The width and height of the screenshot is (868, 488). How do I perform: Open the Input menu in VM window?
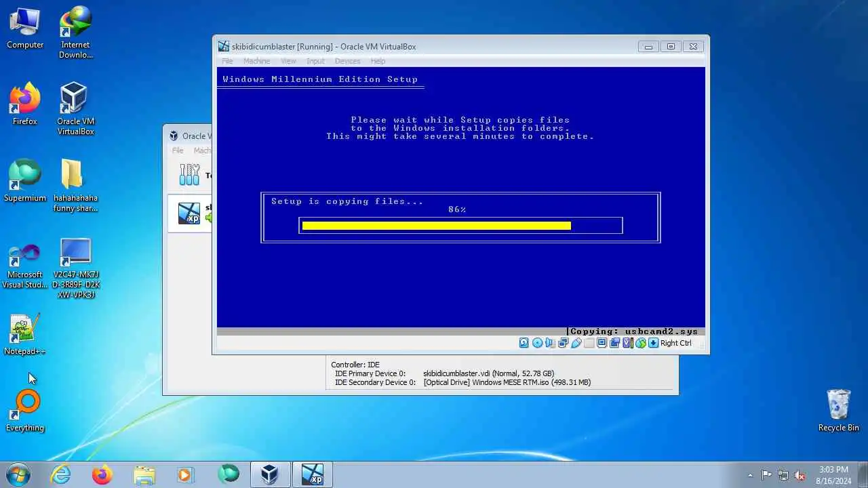(x=315, y=61)
